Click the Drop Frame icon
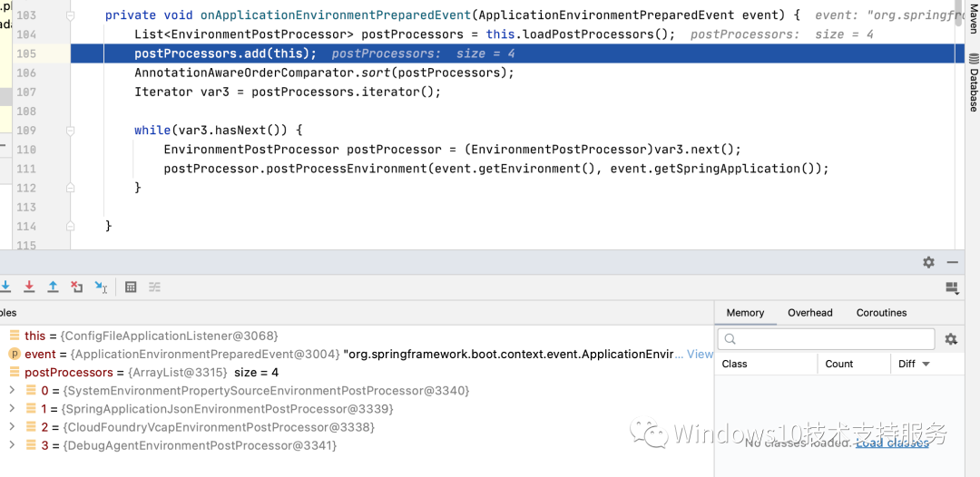Screen dimensions: 980x477 [x=77, y=287]
